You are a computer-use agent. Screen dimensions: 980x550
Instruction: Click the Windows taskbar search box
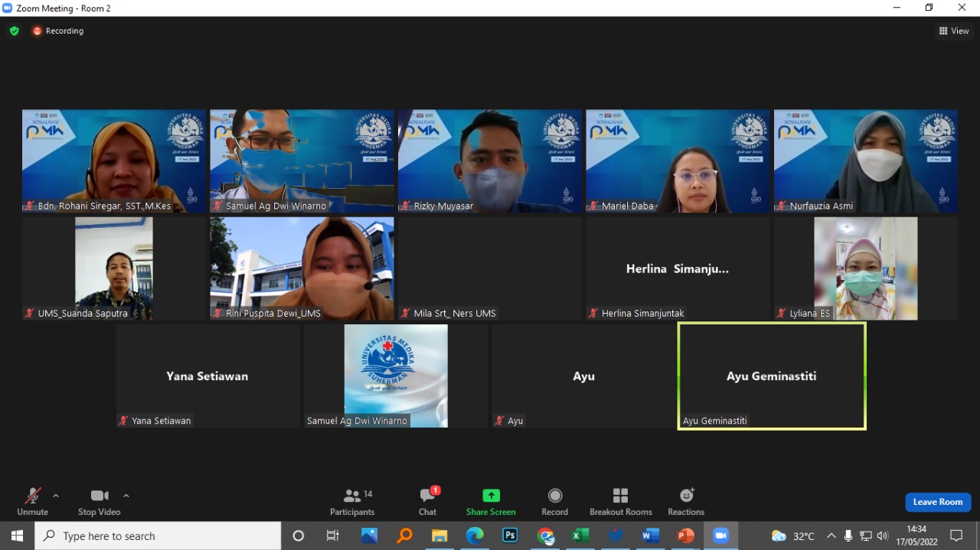tap(158, 536)
